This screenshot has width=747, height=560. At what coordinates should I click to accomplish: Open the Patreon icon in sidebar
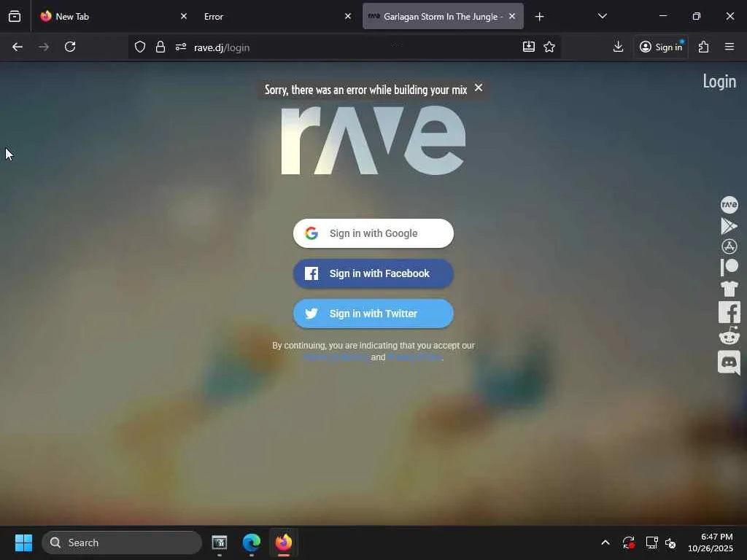point(729,267)
